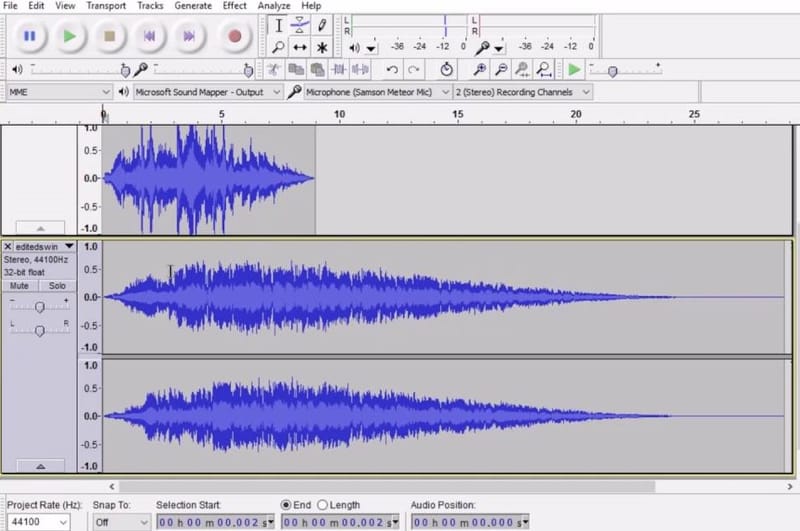Open the Effect menu
The height and width of the screenshot is (531, 800).
click(234, 6)
